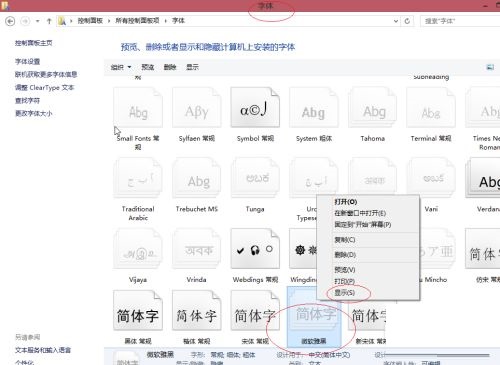This screenshot has width=500, height=365.
Task: Select the Trebuchet MS font icon
Action: coord(197,178)
